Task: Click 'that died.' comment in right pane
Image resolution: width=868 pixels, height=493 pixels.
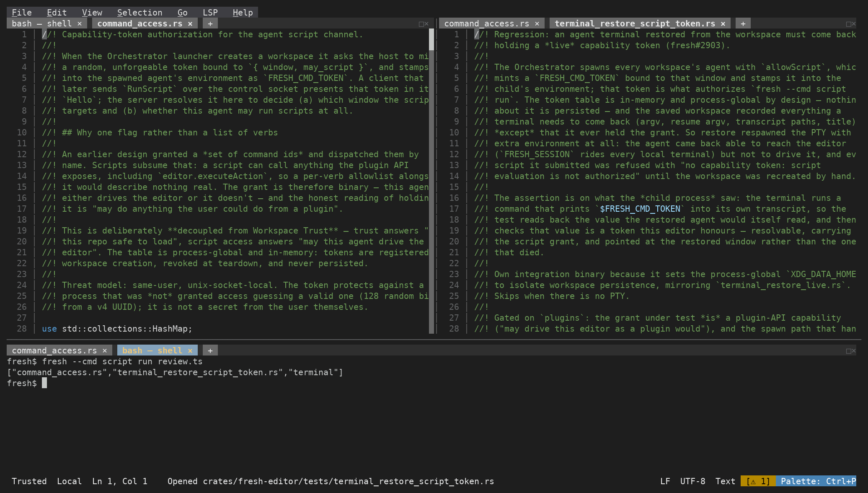Action: point(509,252)
